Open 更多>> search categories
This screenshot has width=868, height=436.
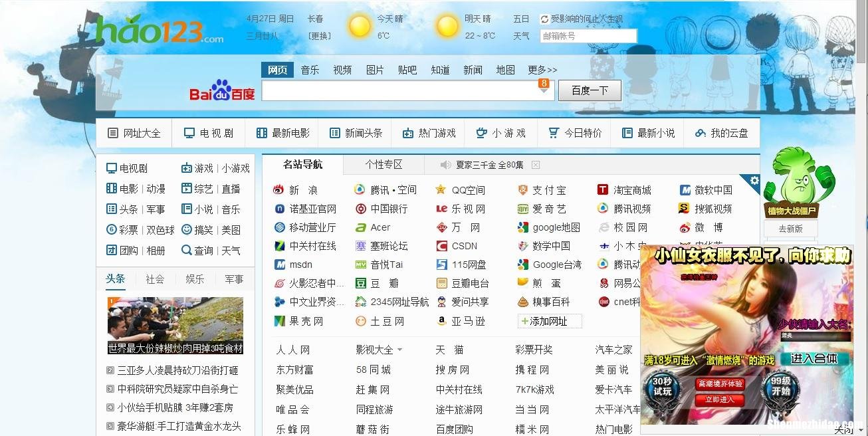tap(542, 70)
